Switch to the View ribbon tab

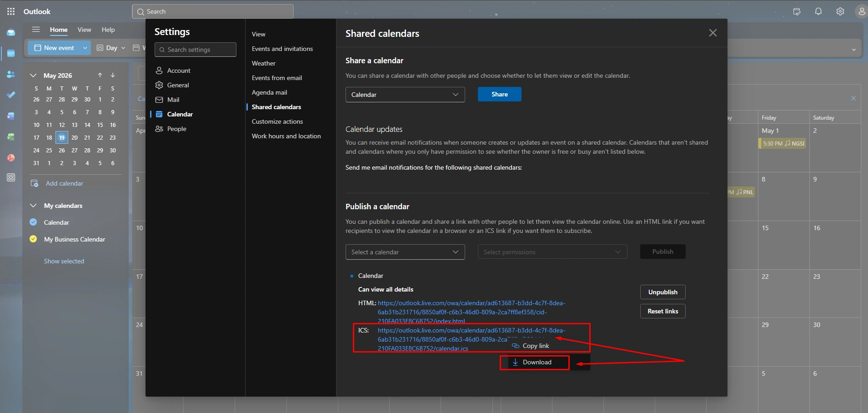pos(84,30)
